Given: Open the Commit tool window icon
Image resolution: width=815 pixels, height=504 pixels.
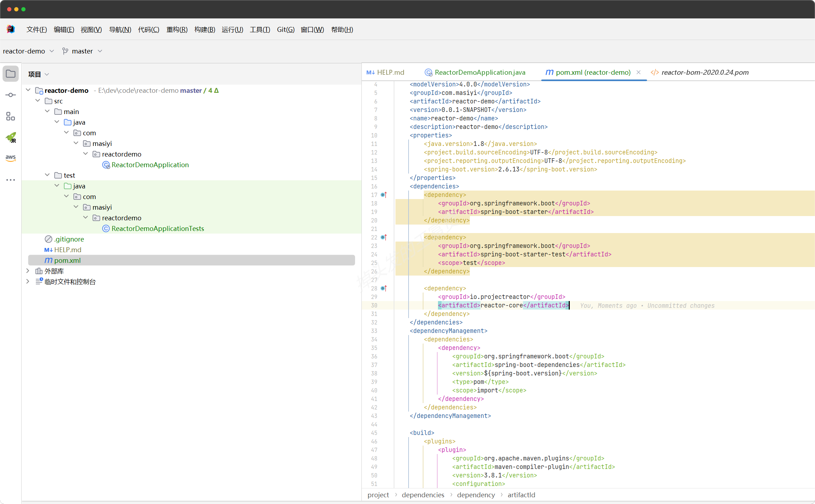Looking at the screenshot, I should [x=11, y=95].
